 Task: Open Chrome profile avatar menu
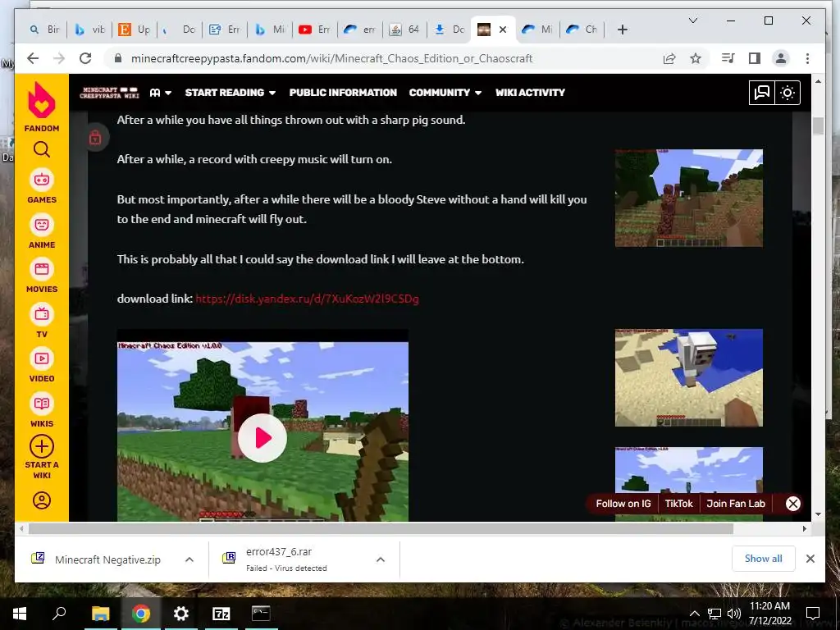point(781,58)
